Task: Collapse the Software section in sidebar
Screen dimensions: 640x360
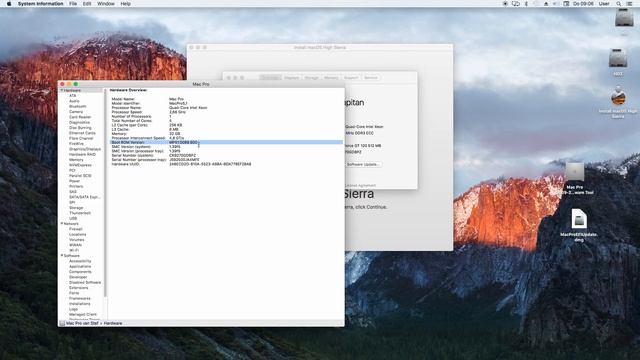Action: click(62, 256)
